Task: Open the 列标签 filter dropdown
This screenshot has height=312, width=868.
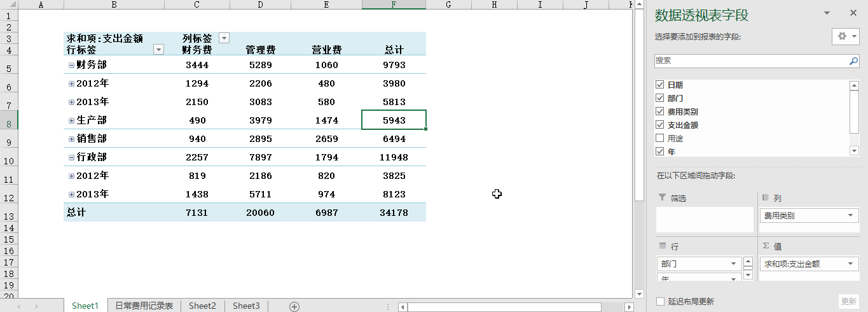Action: pyautogui.click(x=224, y=38)
